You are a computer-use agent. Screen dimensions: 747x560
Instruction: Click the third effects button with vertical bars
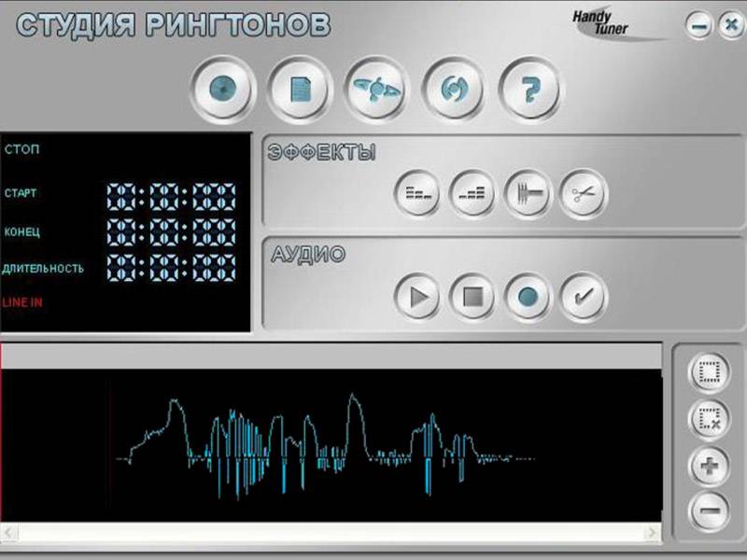pos(528,194)
